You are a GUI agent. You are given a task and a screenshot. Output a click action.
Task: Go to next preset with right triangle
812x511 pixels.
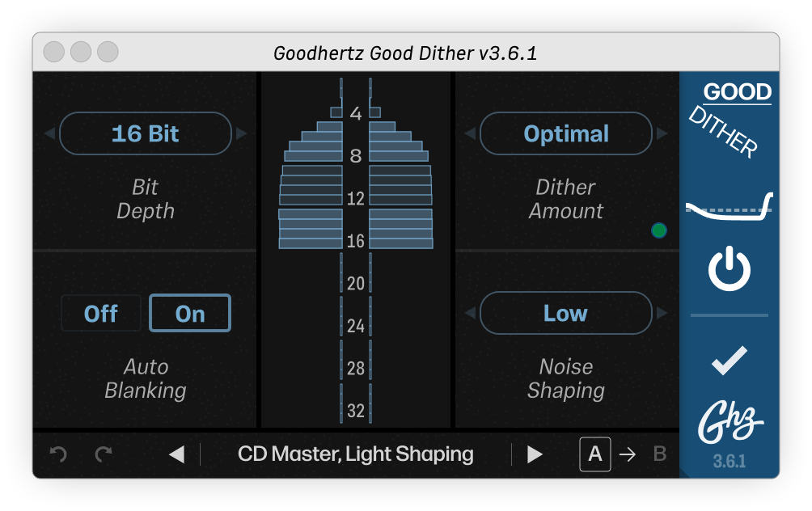click(535, 454)
